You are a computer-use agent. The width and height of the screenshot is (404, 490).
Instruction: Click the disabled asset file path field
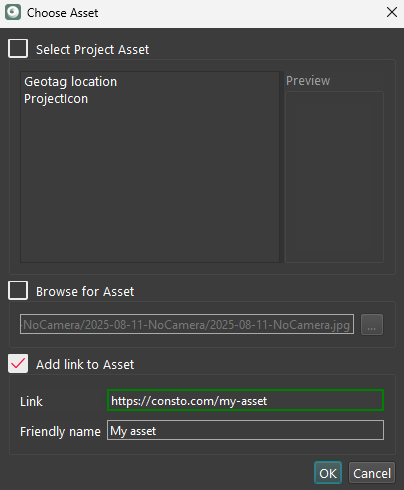tap(187, 324)
